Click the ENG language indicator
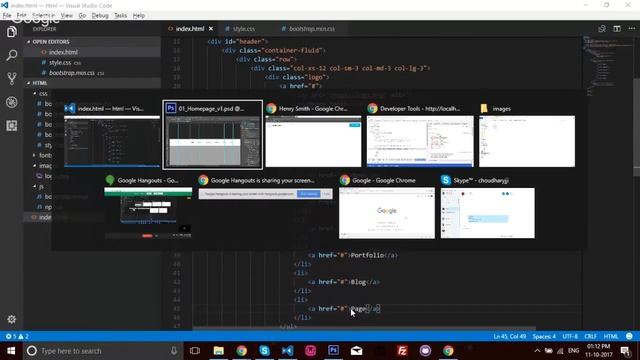The image size is (640, 360). pyautogui.click(x=573, y=351)
